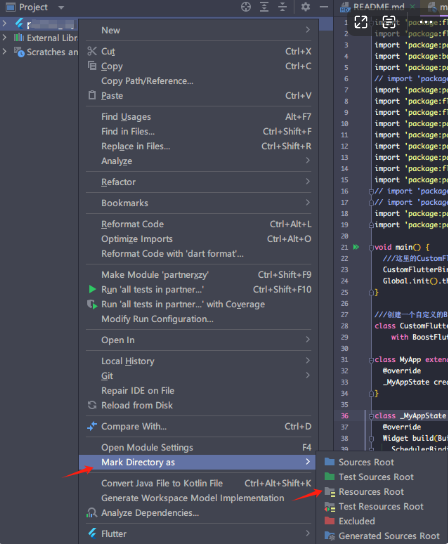Screen dimensions: 448x544
Task: Open Project panel settings gear
Action: [x=305, y=7]
